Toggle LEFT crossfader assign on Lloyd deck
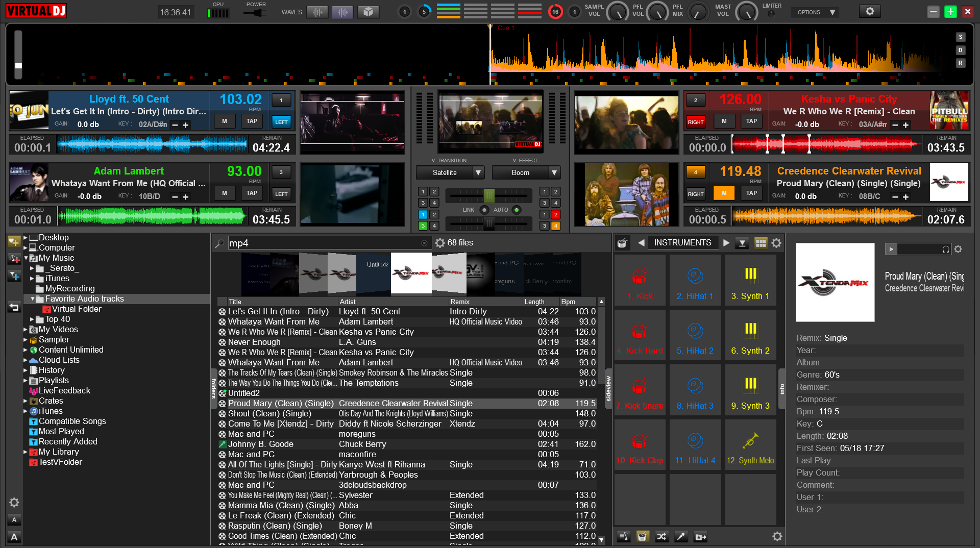The image size is (980, 548). click(x=281, y=122)
